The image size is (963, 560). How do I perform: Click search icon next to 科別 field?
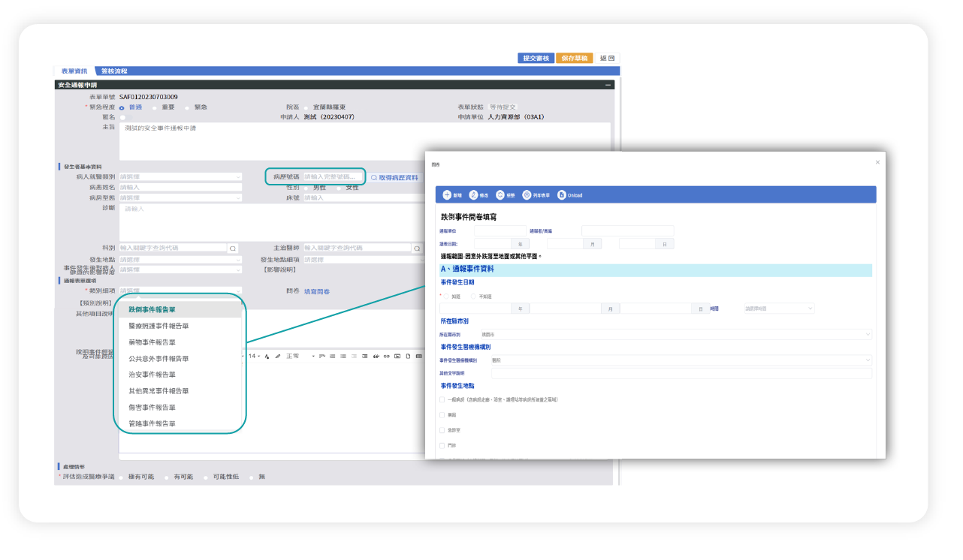(232, 248)
